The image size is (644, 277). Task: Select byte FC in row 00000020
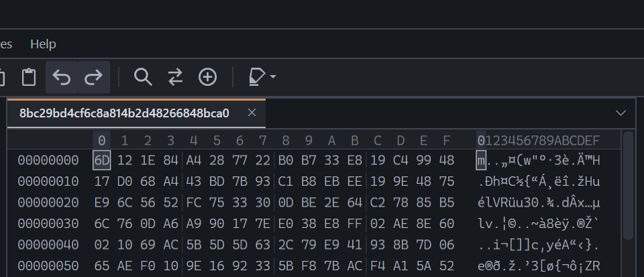tap(193, 203)
